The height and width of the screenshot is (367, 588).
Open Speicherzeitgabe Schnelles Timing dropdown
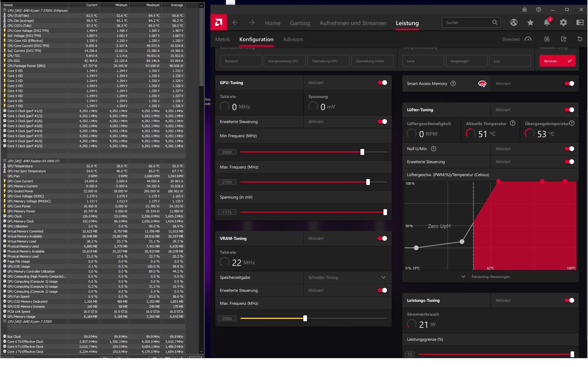347,277
